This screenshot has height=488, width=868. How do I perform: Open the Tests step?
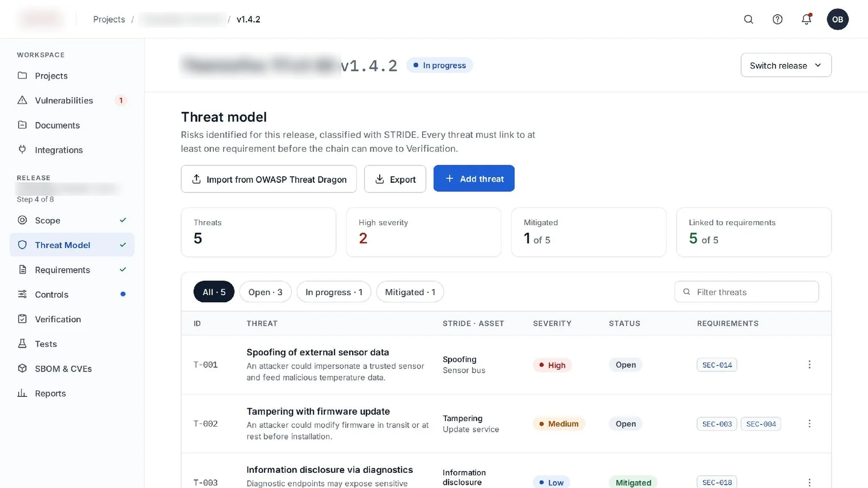[72, 344]
